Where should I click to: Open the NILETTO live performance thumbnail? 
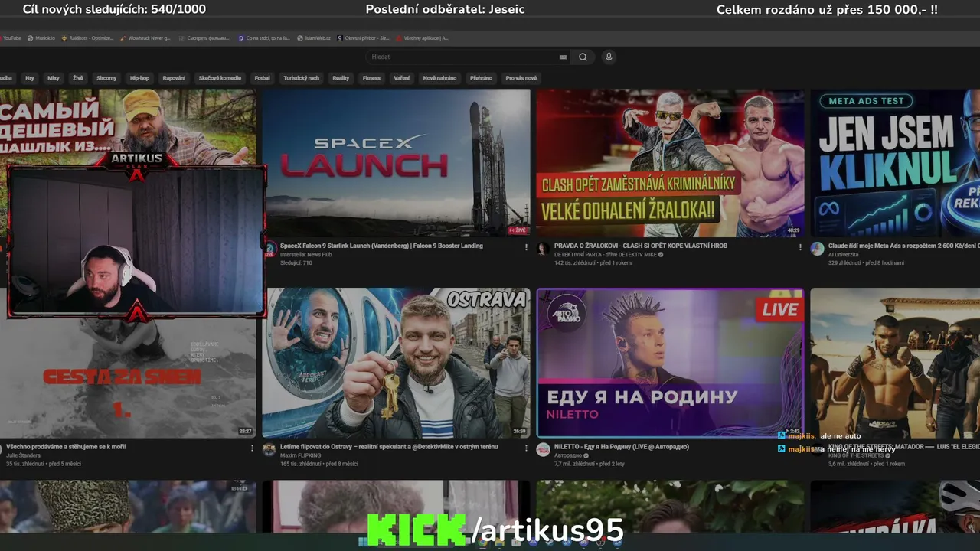[x=670, y=363]
